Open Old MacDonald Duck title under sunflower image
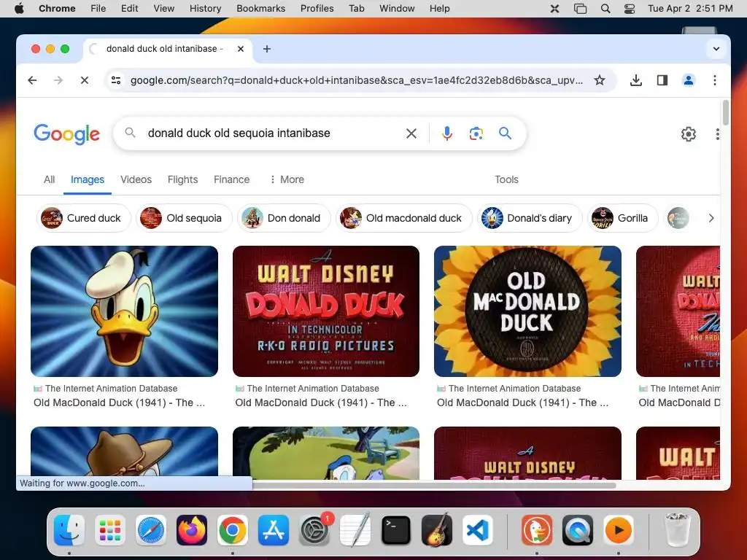 [x=522, y=402]
